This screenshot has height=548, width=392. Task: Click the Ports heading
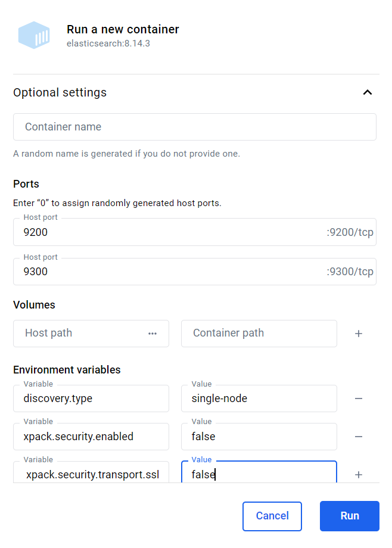(x=26, y=184)
